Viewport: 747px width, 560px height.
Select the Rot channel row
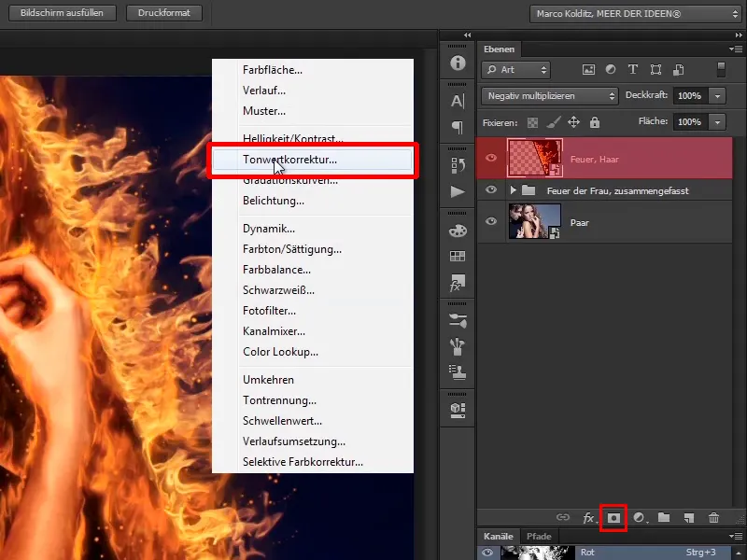tap(606, 553)
